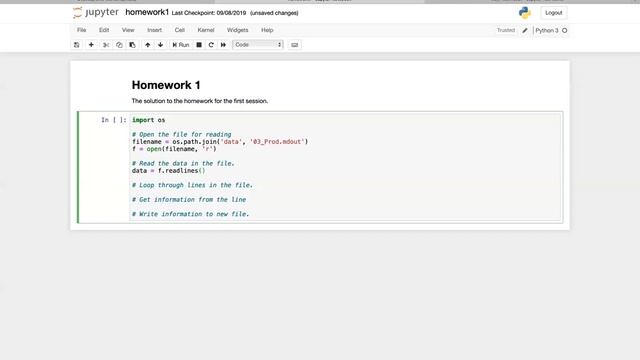Click the 'import os' code line
Viewport: 640px width, 360px height.
(x=149, y=120)
